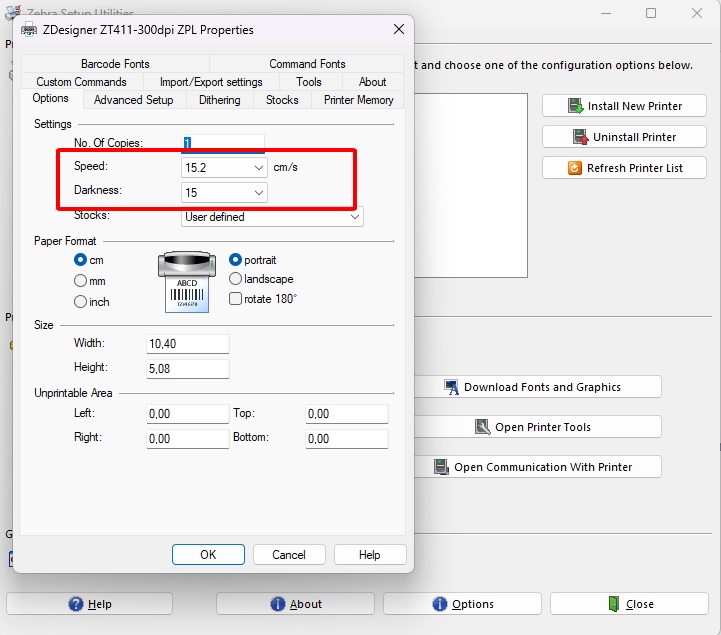This screenshot has height=635, width=721.
Task: Select the cm unit radio button
Action: point(80,260)
